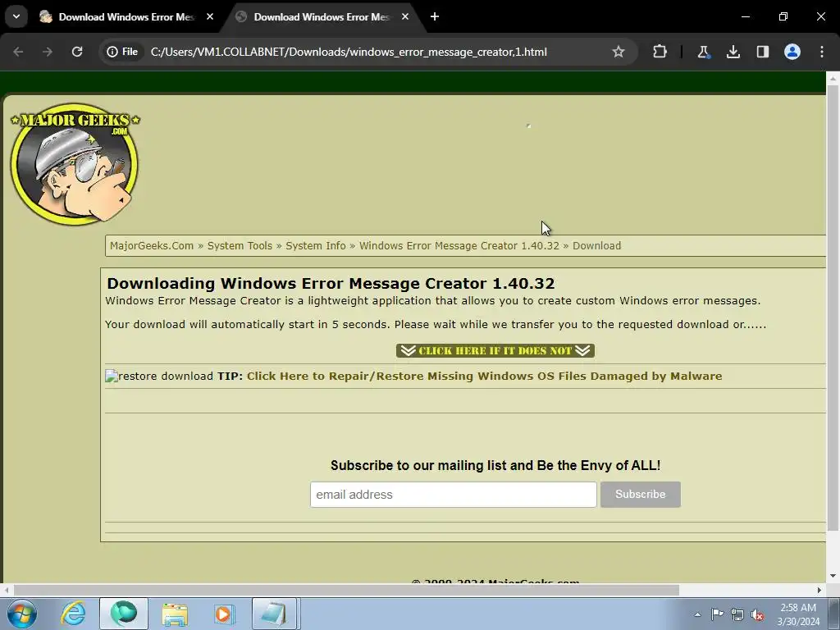Click the MajorGeeks logo image
The image size is (840, 630).
[x=75, y=164]
